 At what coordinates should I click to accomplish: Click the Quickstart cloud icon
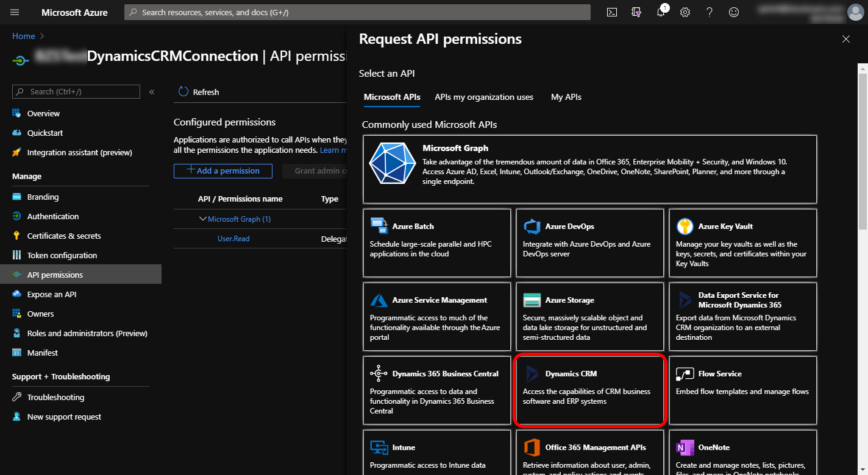[16, 133]
